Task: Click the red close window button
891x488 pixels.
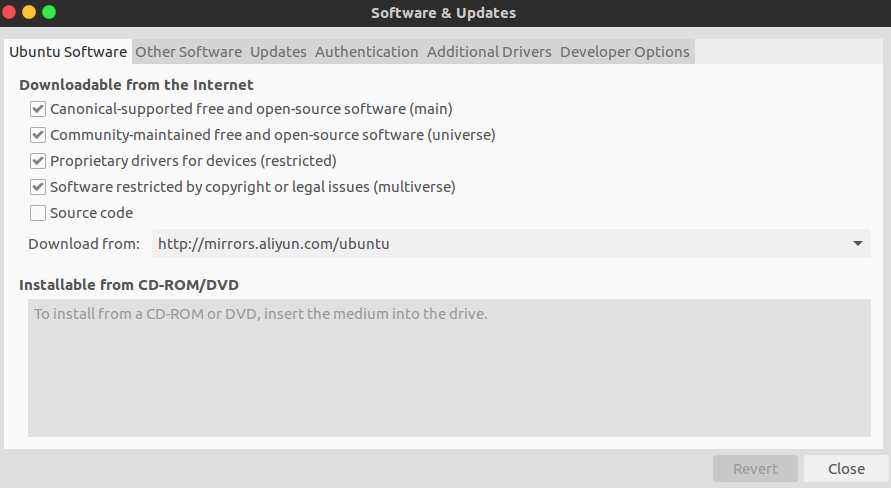Action: coord(8,12)
